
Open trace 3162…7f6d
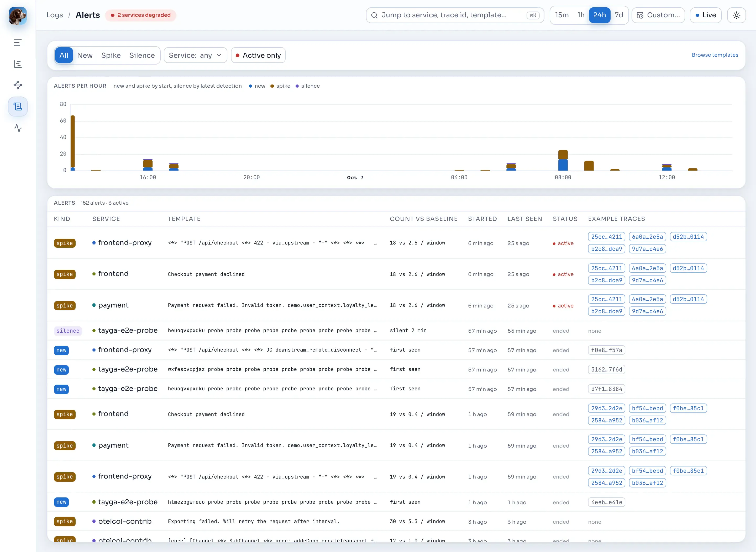click(x=607, y=370)
